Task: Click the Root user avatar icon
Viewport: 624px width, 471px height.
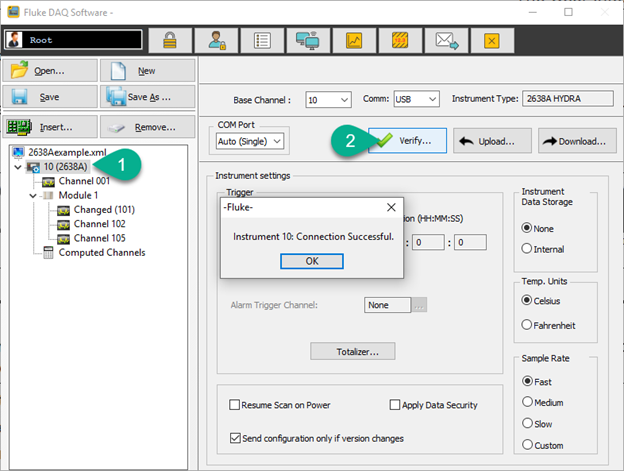Action: click(x=15, y=40)
